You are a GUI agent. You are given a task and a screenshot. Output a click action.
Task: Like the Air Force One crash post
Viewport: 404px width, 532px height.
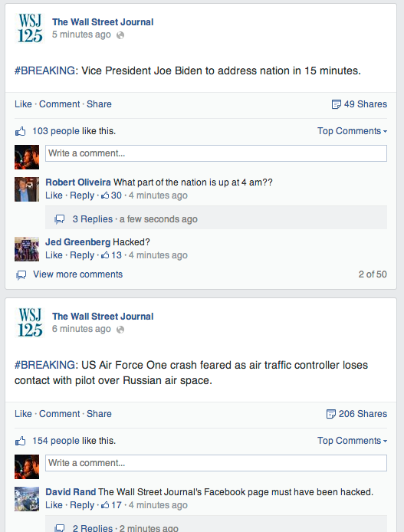click(23, 414)
